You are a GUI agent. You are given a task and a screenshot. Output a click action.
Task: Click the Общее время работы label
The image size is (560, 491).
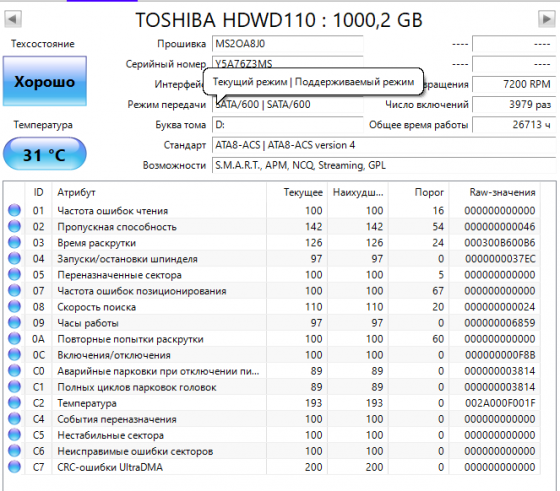coord(419,125)
